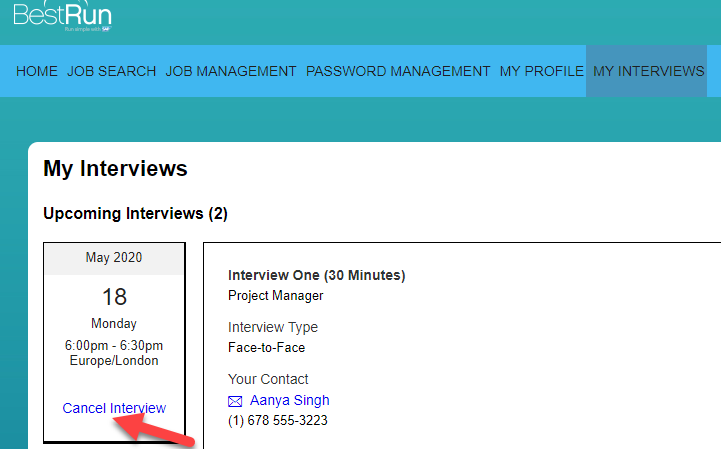Click the My Interviews heading
The image size is (721, 449).
point(115,168)
